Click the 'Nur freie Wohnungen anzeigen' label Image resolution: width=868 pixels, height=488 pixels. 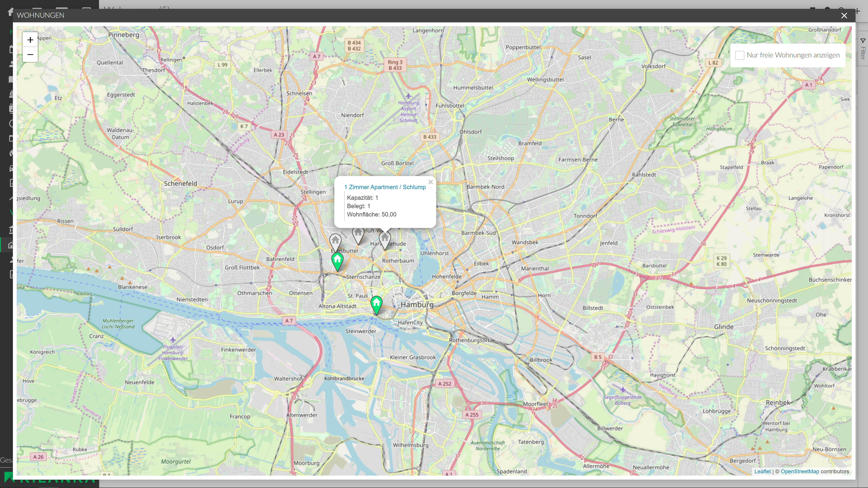[793, 55]
